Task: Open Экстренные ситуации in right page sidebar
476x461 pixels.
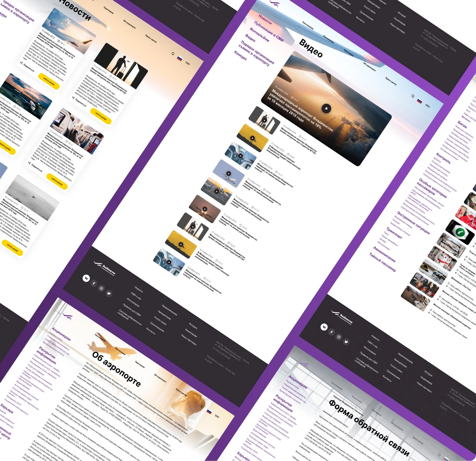Action: [x=413, y=222]
